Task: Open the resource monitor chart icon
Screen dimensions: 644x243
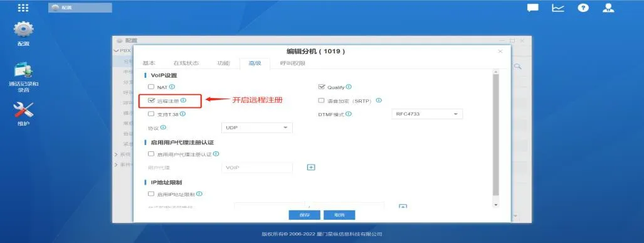Action: click(557, 8)
